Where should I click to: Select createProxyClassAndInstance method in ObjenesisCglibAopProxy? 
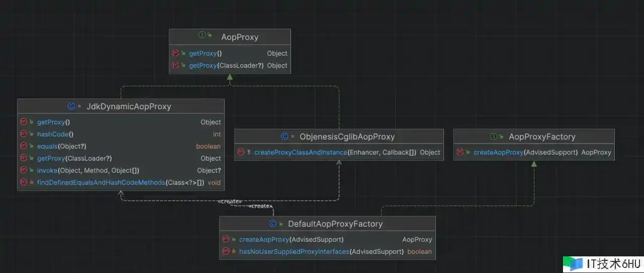pos(335,152)
